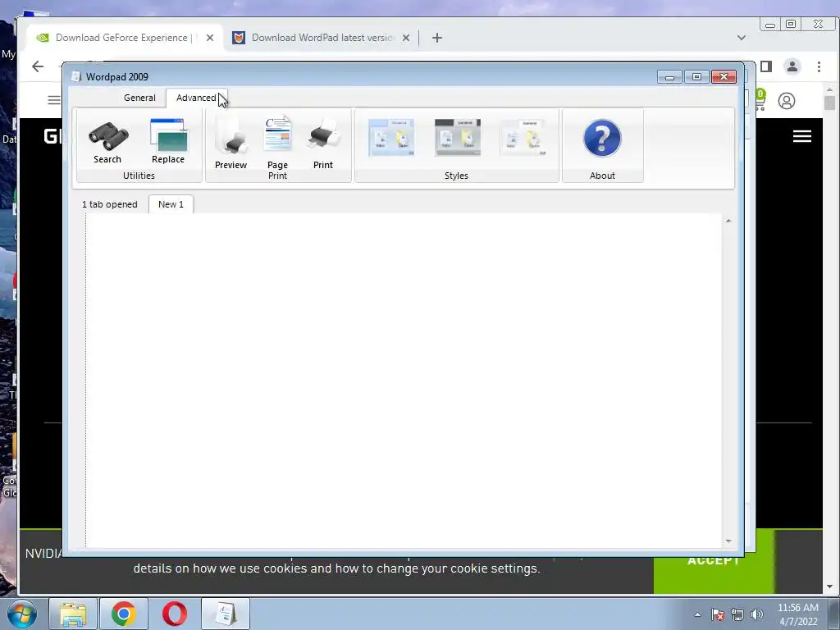Expand Chrome tab search dropdown

pos(742,38)
